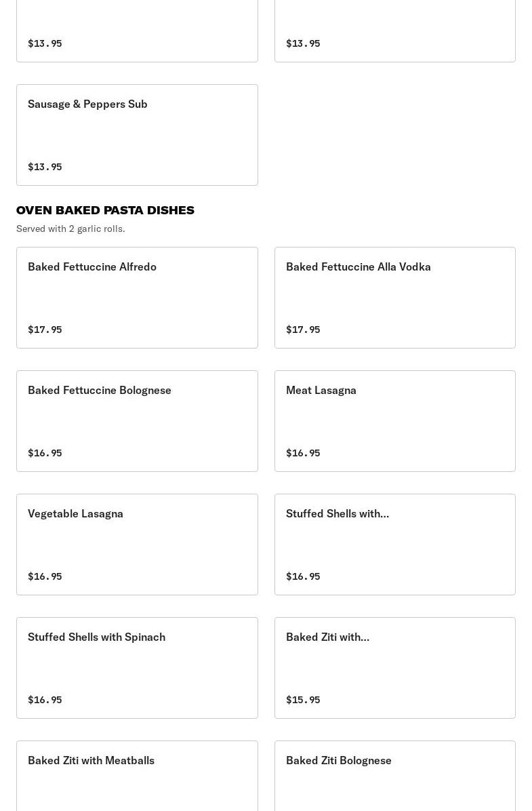
Task: Click $17.95 price under Baked Fettuccine Alfredo
Action: point(45,330)
